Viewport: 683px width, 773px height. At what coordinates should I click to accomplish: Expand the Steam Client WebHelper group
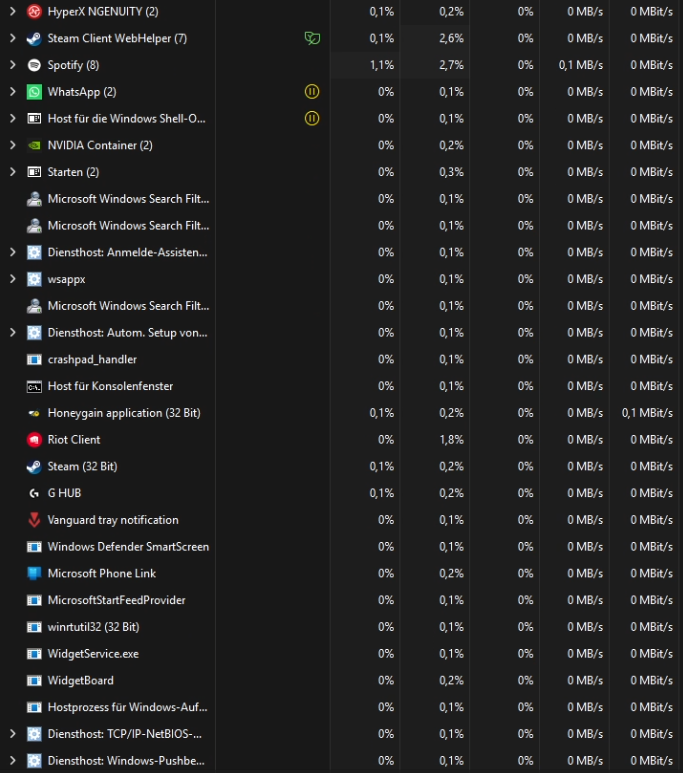point(13,38)
